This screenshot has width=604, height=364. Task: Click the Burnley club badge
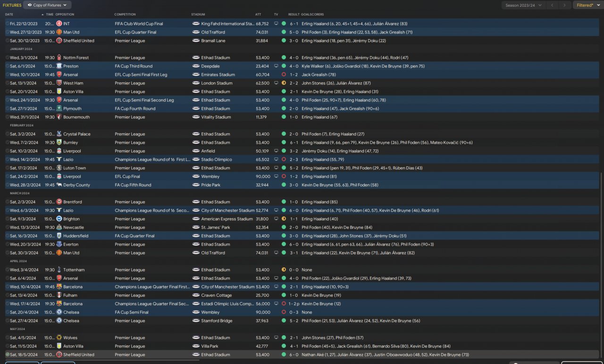[59, 142]
